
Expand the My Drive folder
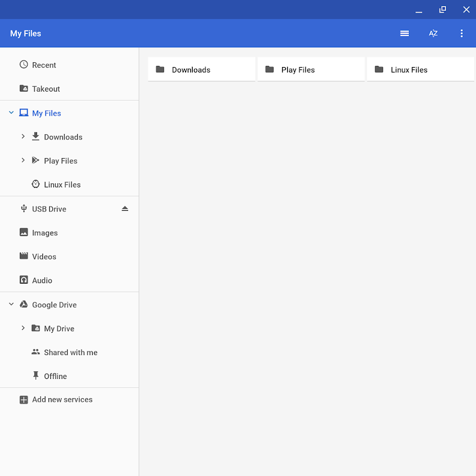23,328
